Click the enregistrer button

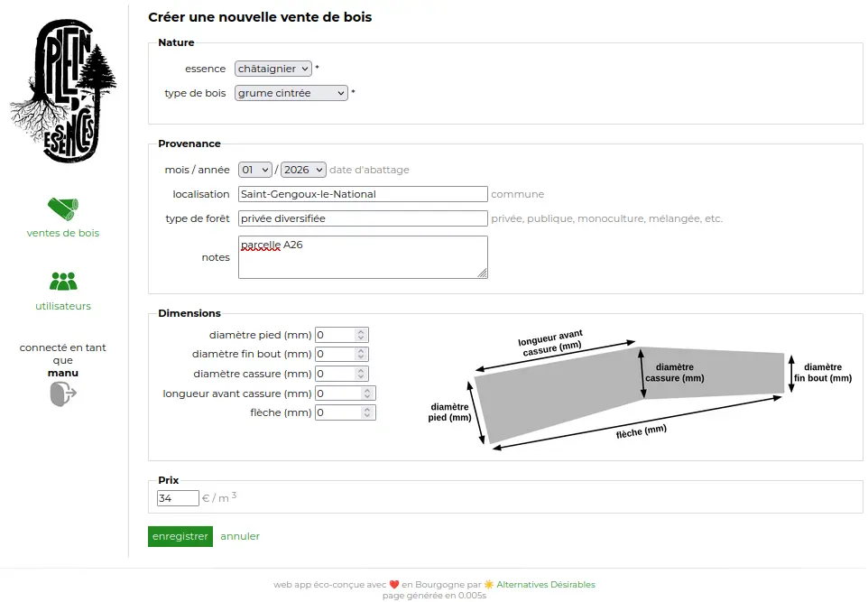(180, 535)
